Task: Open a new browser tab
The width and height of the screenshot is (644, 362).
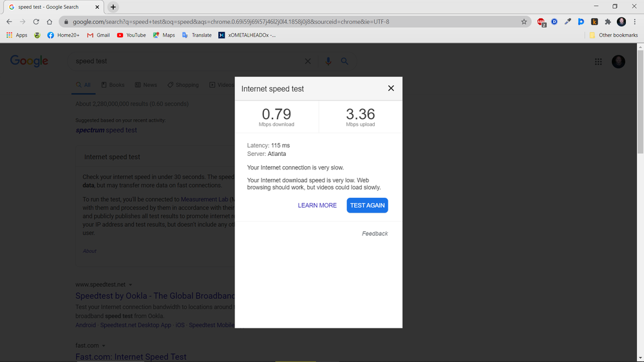Action: 113,7
